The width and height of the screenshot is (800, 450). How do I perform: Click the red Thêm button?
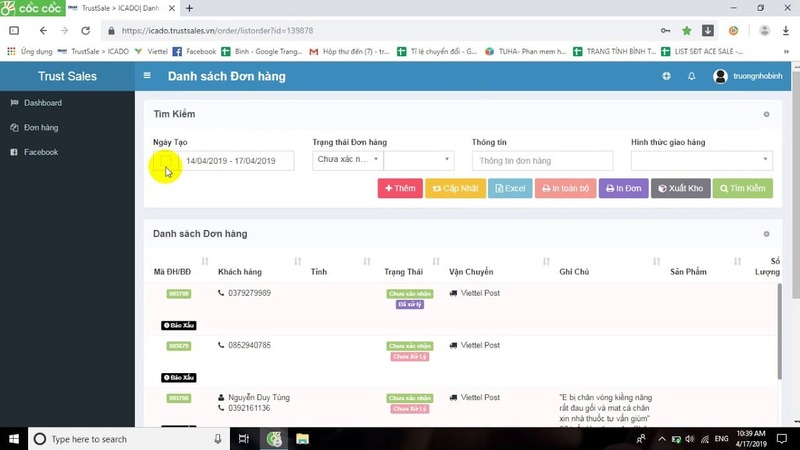[399, 188]
